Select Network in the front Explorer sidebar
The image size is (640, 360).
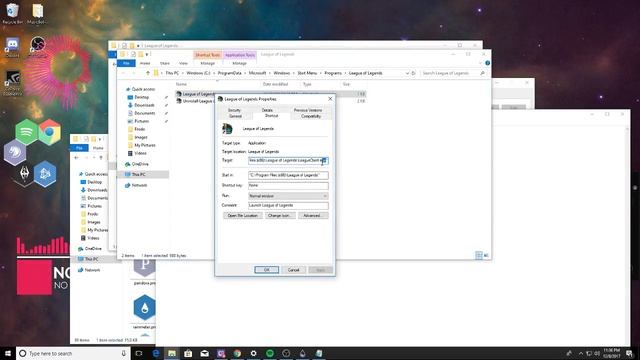(x=139, y=185)
